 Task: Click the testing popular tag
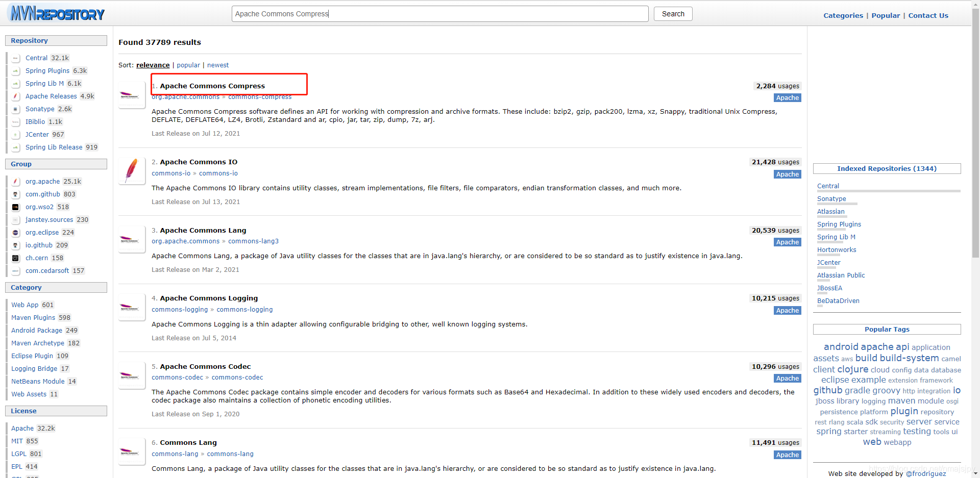click(x=917, y=432)
